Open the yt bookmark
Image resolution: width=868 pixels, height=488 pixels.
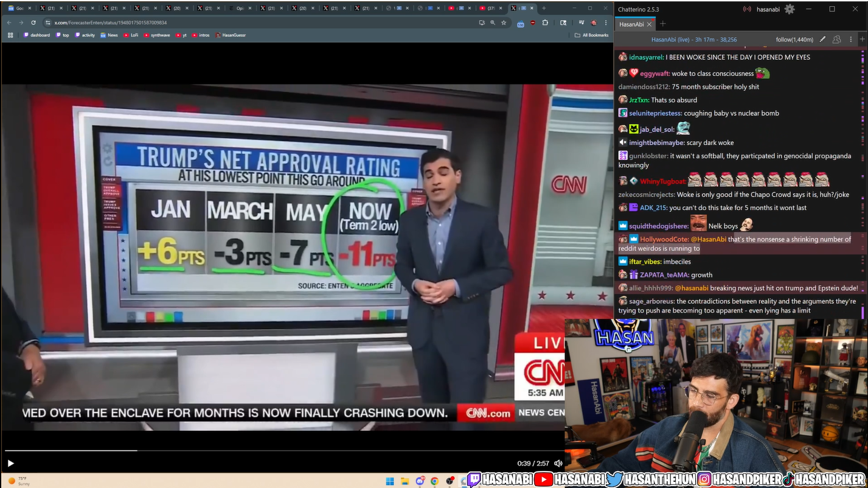coord(181,35)
